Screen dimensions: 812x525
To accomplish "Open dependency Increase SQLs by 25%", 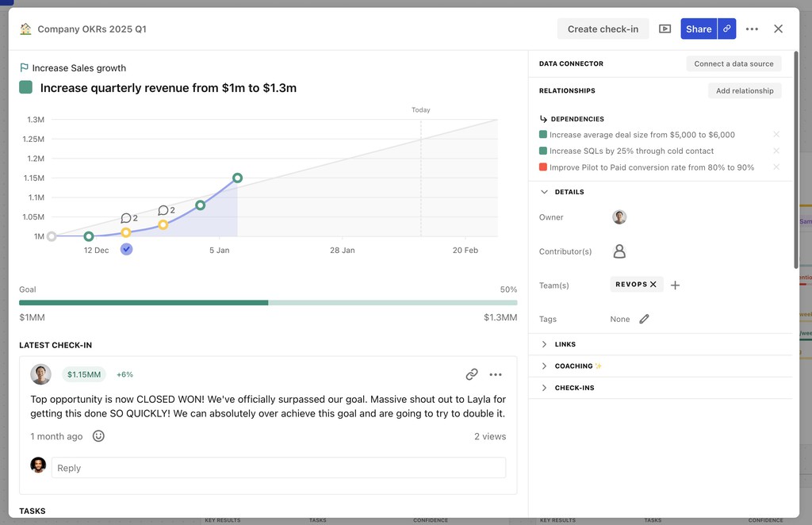I will 631,151.
